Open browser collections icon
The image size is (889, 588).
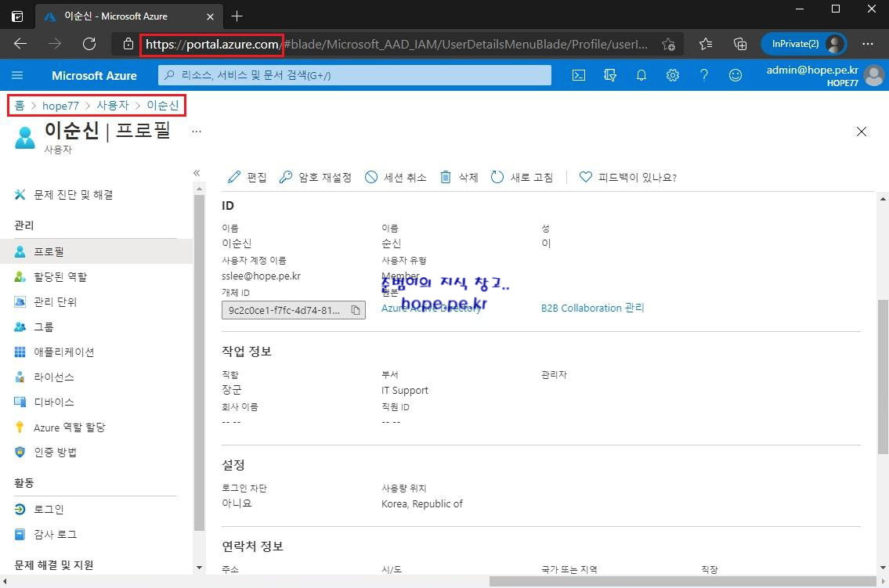click(739, 44)
